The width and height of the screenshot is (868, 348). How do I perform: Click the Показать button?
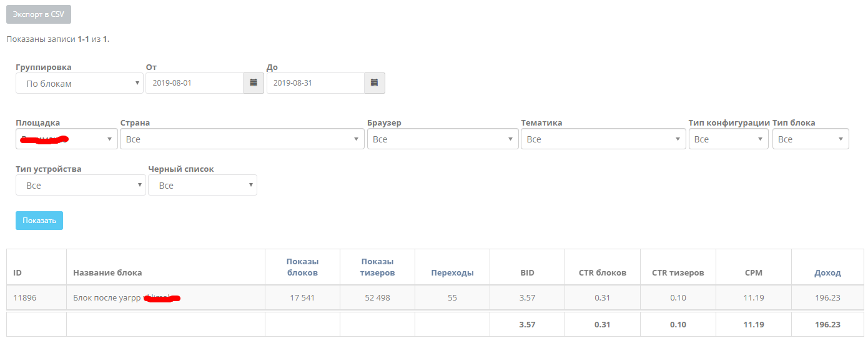(39, 221)
